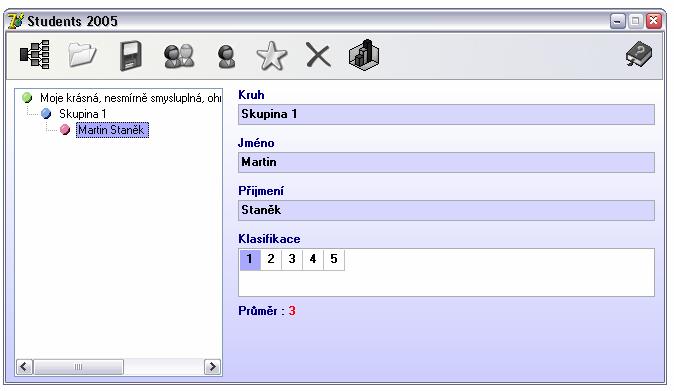Add a student with single-person icon

226,57
